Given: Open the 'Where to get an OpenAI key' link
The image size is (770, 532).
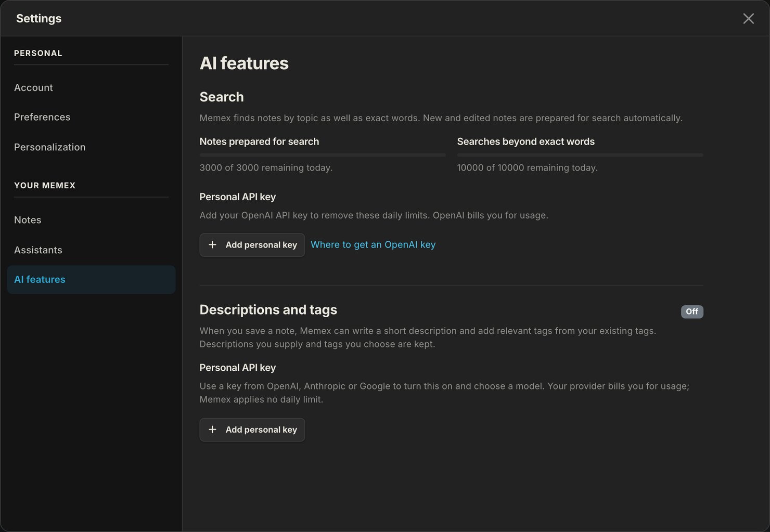Looking at the screenshot, I should (373, 244).
